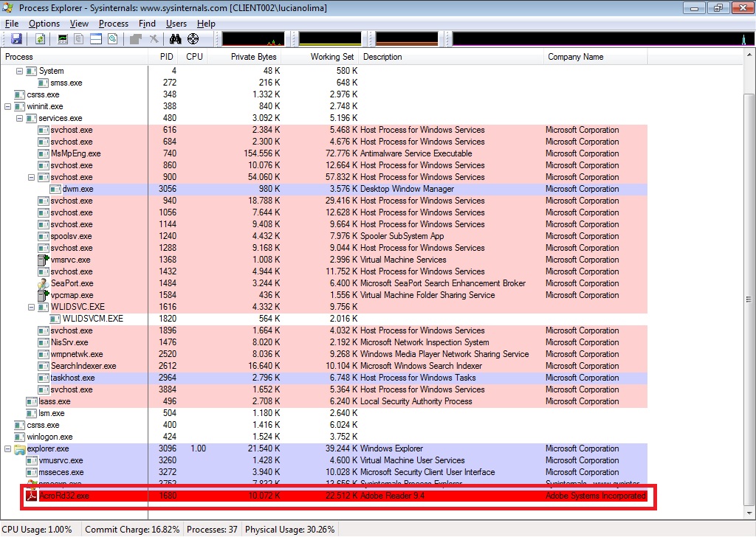
Task: Collapse the System process node
Action: 19,71
